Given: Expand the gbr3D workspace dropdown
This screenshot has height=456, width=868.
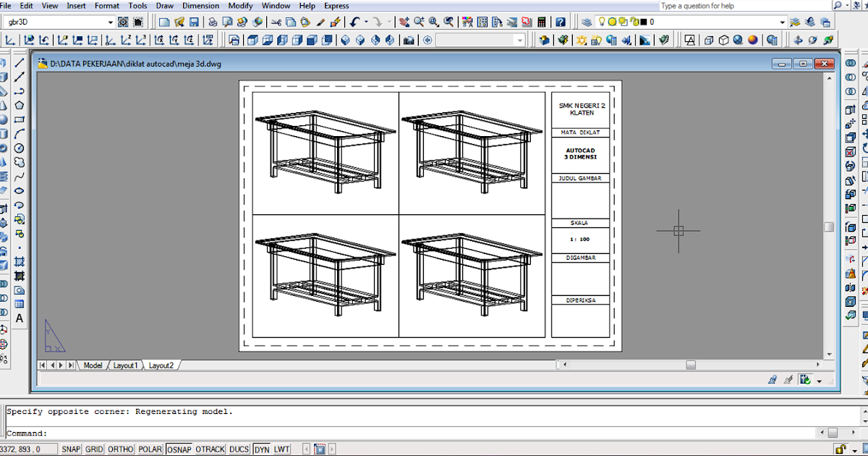Looking at the screenshot, I should pos(111,22).
